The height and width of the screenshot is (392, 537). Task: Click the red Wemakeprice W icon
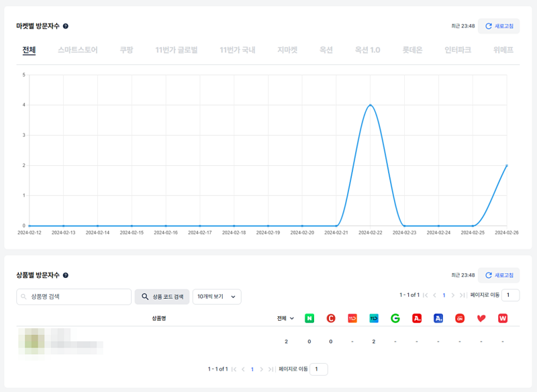[503, 318]
